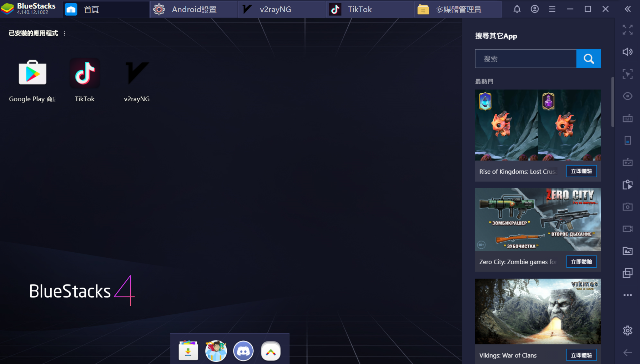This screenshot has width=640, height=364.
Task: Click the 'Rise of Kingdoms: Lost Crus' title
Action: click(518, 172)
